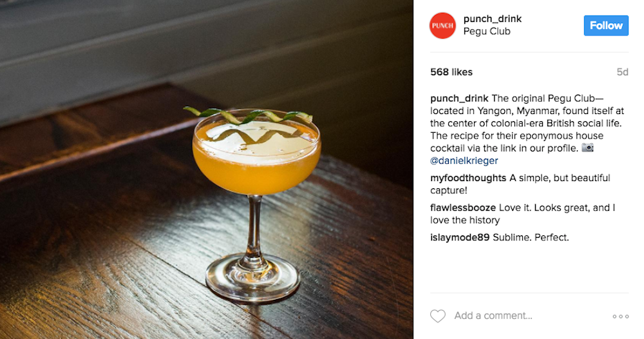The width and height of the screenshot is (644, 339).
Task: Like the post with heart icon
Action: [438, 316]
